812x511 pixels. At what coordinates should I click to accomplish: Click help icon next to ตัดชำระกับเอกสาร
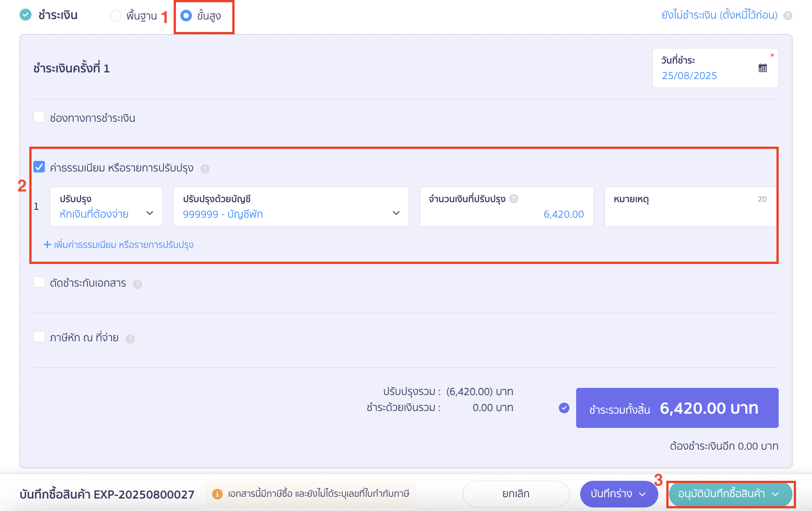pos(138,284)
